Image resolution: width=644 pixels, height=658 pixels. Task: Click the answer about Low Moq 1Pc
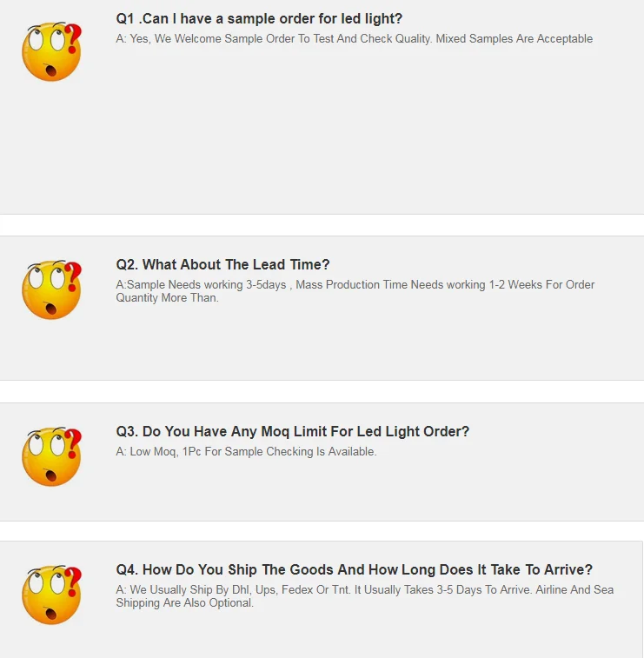pyautogui.click(x=246, y=451)
